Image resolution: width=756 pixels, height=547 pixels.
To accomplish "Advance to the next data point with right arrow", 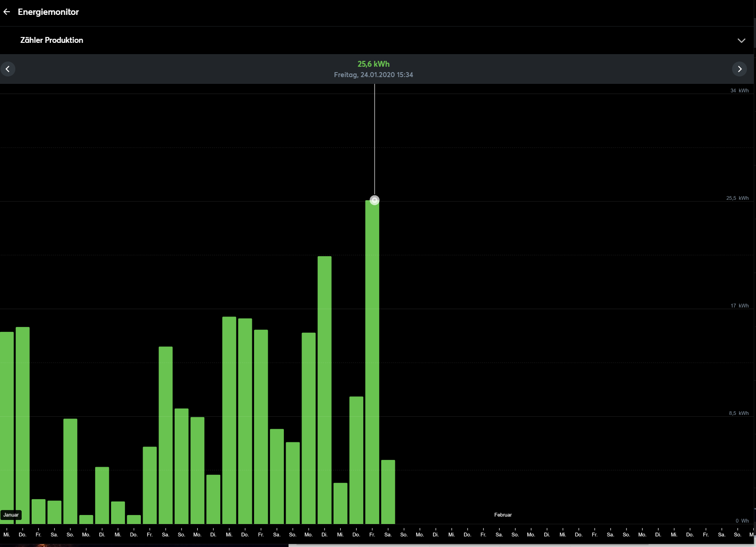I will [x=739, y=69].
